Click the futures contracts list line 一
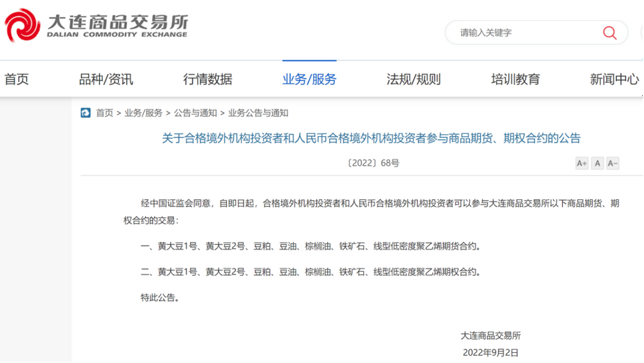644x363 pixels. pos(311,246)
